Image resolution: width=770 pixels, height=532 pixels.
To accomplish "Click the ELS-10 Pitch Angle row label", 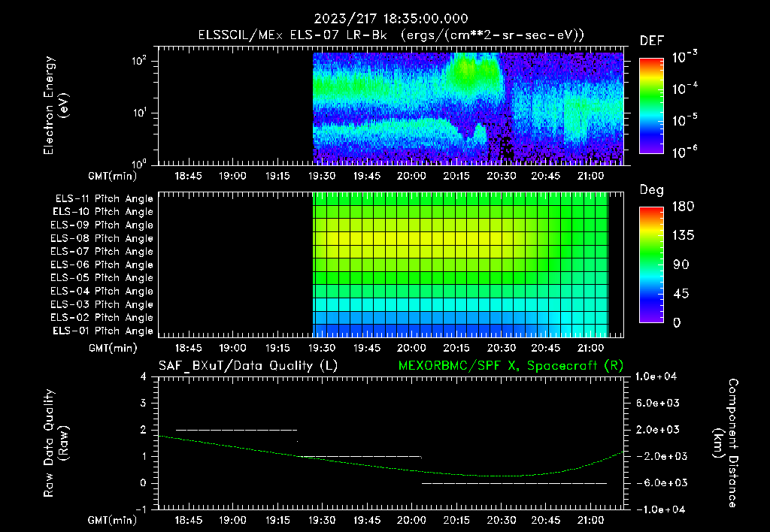I will (103, 212).
